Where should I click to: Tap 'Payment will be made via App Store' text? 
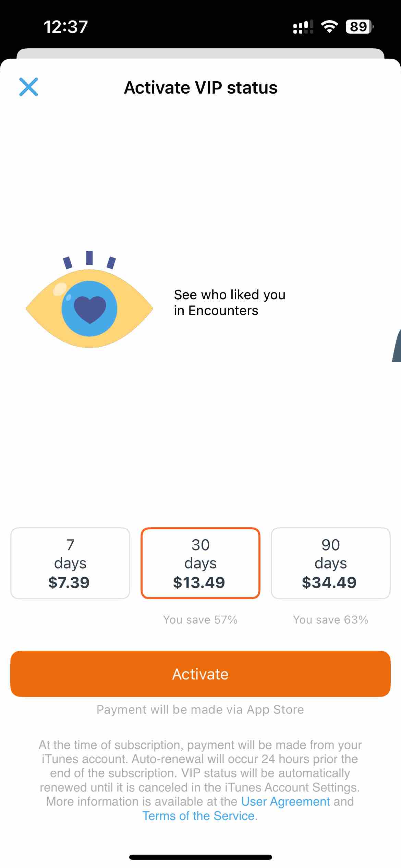click(x=200, y=710)
